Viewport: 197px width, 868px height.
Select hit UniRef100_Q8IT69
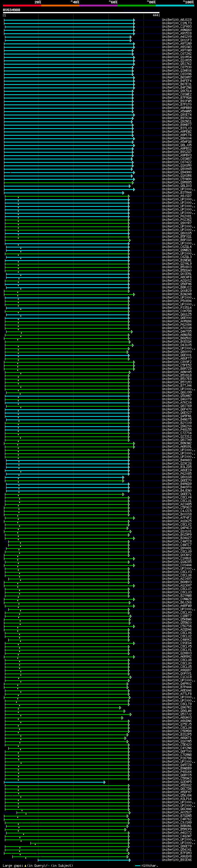[177, 406]
